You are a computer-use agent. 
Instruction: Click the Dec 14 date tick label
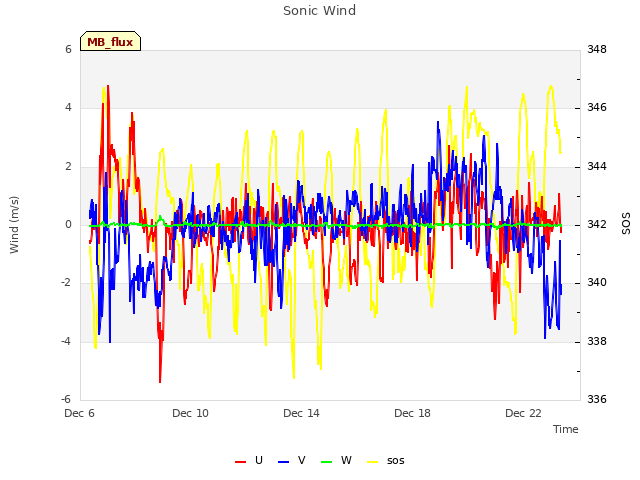coord(301,413)
